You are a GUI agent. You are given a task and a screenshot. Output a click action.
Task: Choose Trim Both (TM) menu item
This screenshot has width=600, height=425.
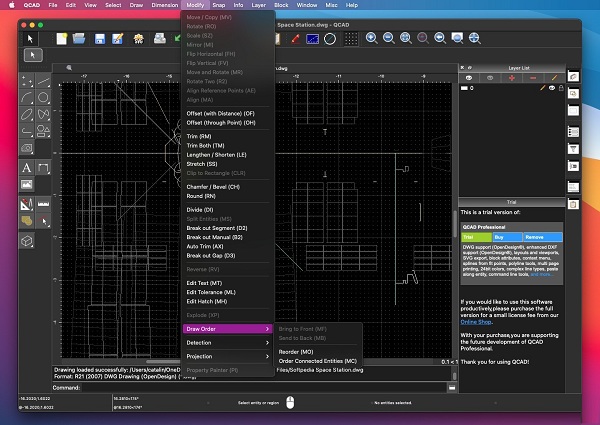(227, 146)
